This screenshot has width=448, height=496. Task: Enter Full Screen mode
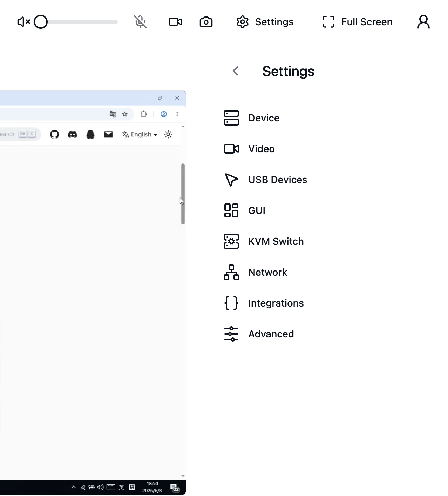pyautogui.click(x=357, y=22)
